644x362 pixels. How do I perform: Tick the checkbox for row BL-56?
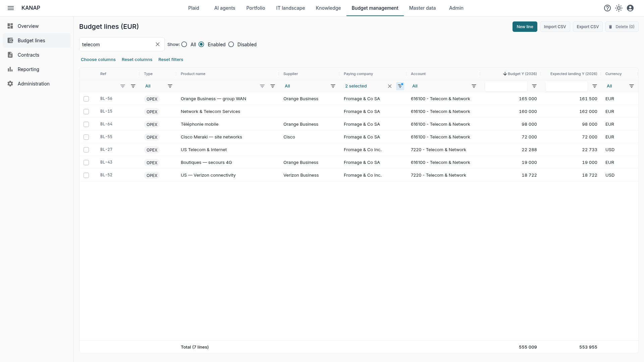coord(86,99)
